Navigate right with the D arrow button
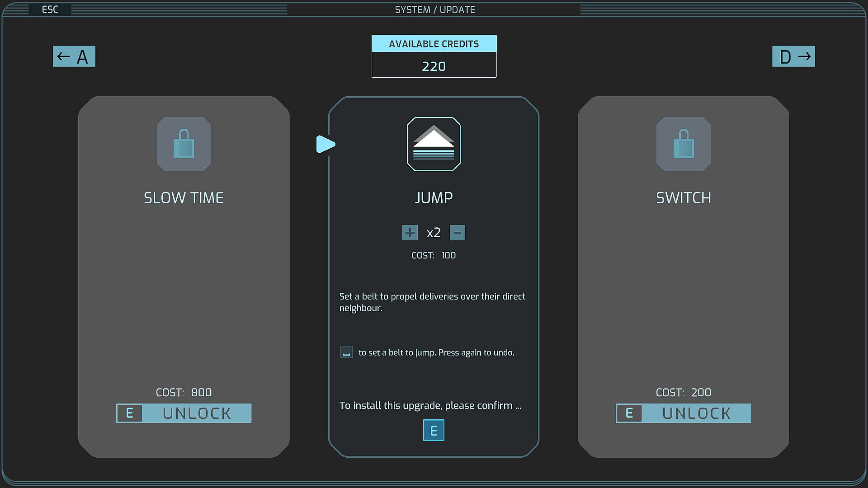 (x=793, y=56)
